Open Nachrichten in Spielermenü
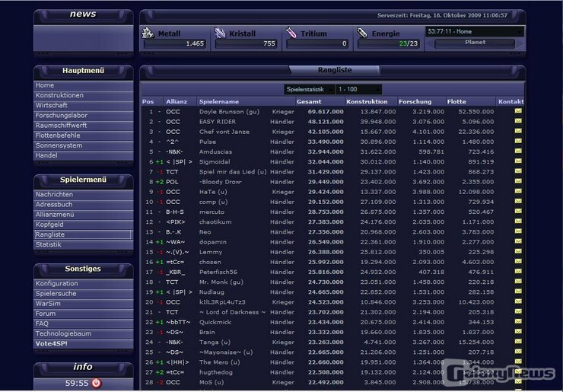563x392 pixels. pos(83,194)
